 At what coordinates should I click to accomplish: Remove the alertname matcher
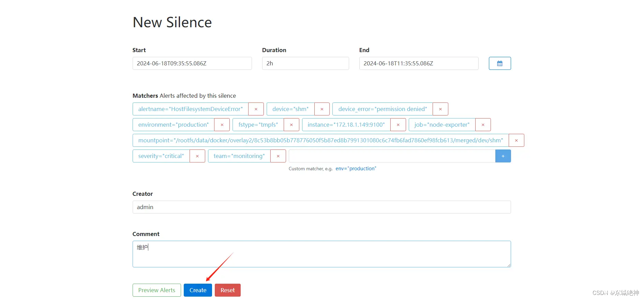tap(256, 109)
